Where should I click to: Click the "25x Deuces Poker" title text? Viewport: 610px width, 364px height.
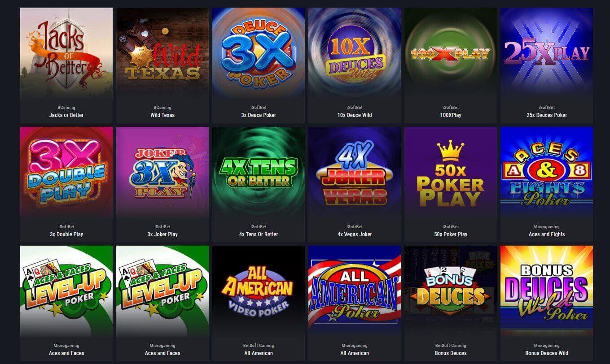547,115
